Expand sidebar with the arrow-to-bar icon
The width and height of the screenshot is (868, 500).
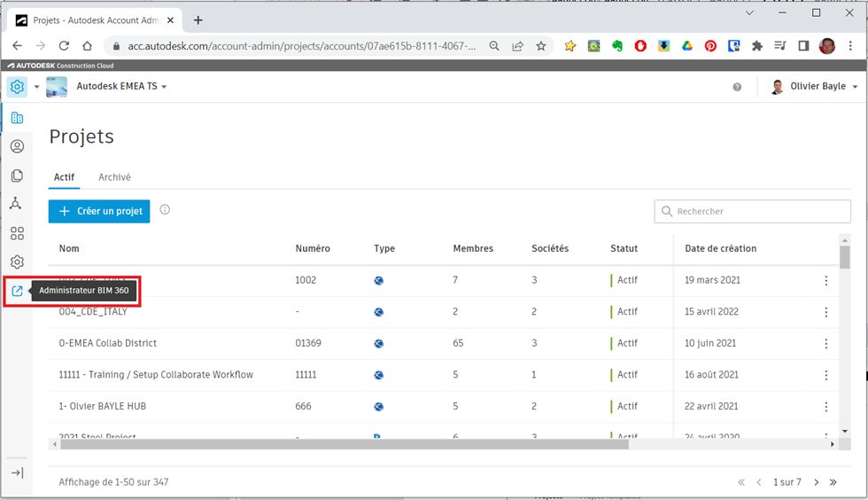tap(17, 473)
